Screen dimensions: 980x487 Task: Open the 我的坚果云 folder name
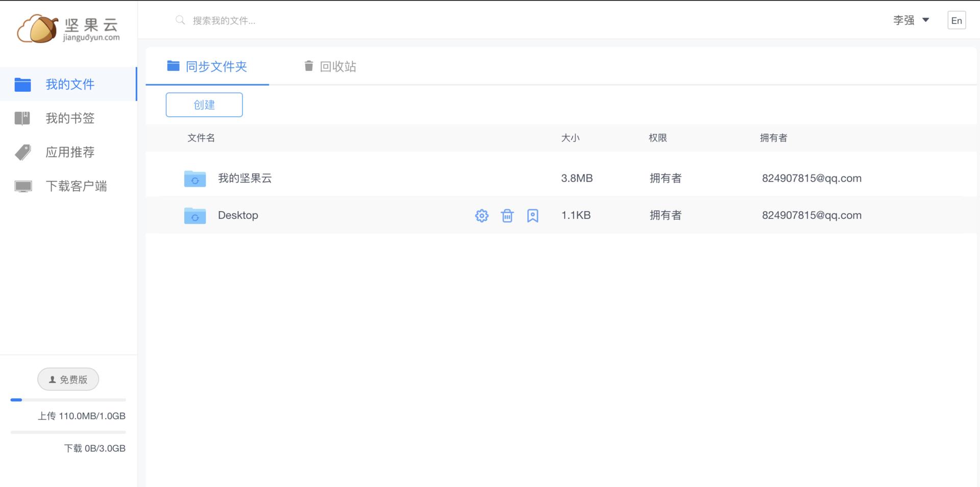[x=244, y=178]
